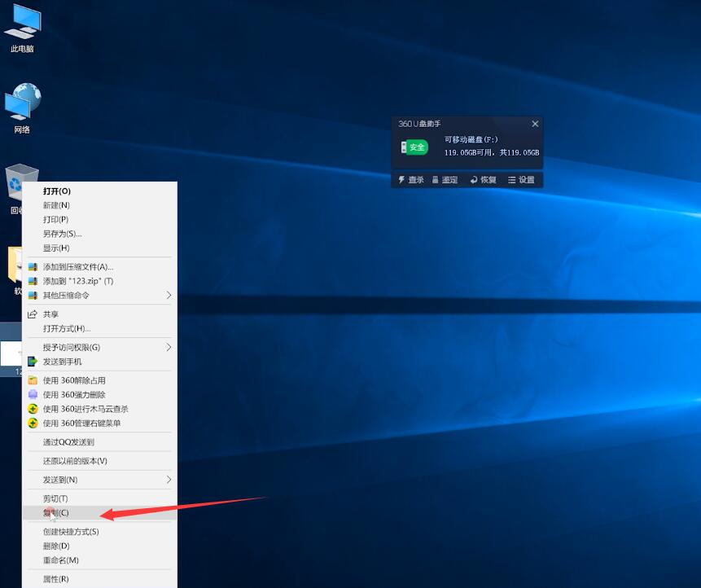
Task: Choose 创建快捷方式(S) from the menu
Action: 99,532
